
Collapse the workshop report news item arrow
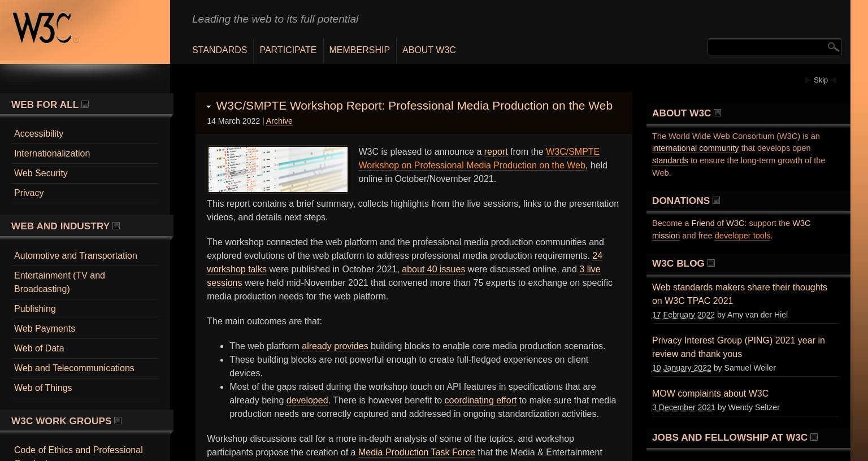pyautogui.click(x=209, y=106)
